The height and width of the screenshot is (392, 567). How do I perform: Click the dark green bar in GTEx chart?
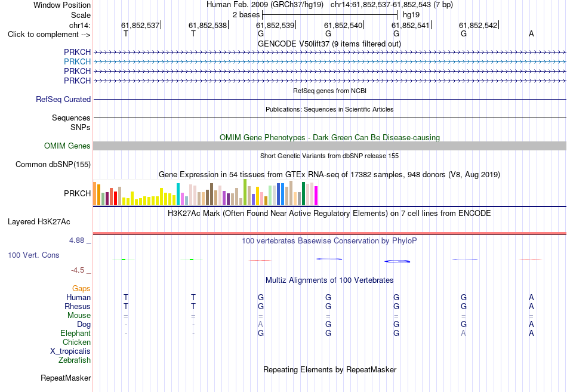(x=303, y=193)
